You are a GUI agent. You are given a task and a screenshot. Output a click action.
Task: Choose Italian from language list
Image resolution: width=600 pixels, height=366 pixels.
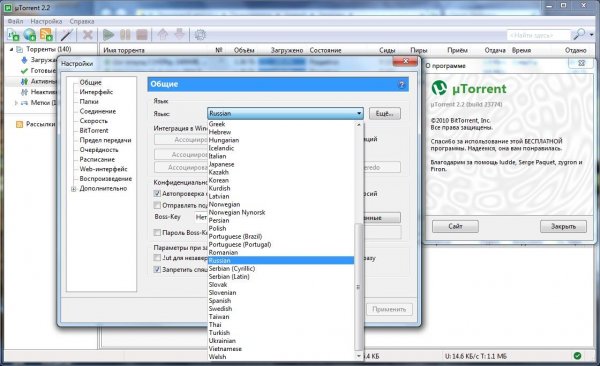pyautogui.click(x=281, y=156)
